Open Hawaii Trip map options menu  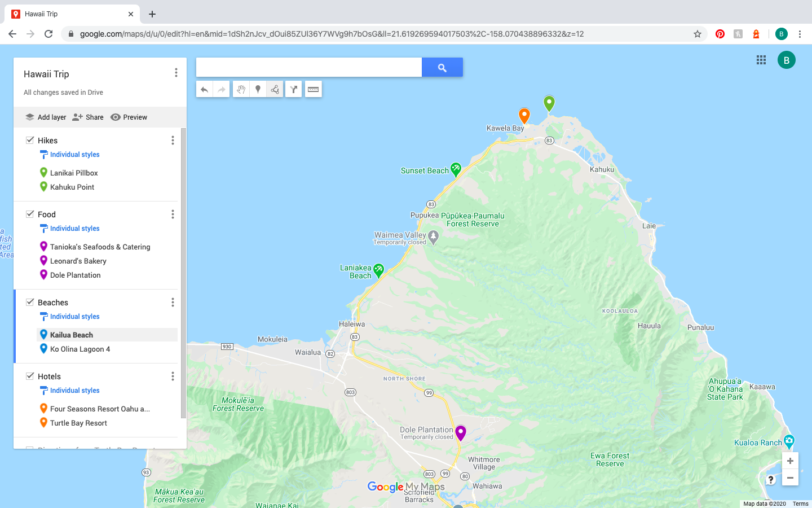tap(176, 73)
